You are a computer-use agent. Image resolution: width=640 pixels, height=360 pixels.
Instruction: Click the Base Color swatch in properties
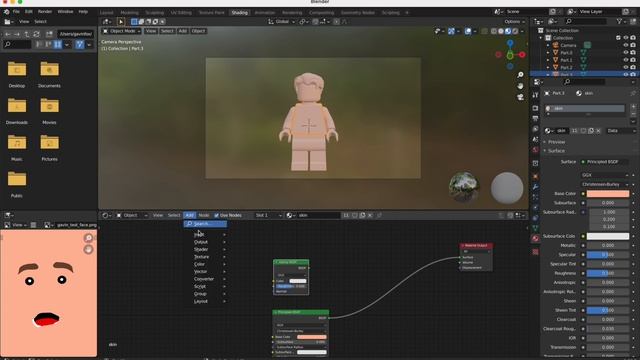point(608,194)
